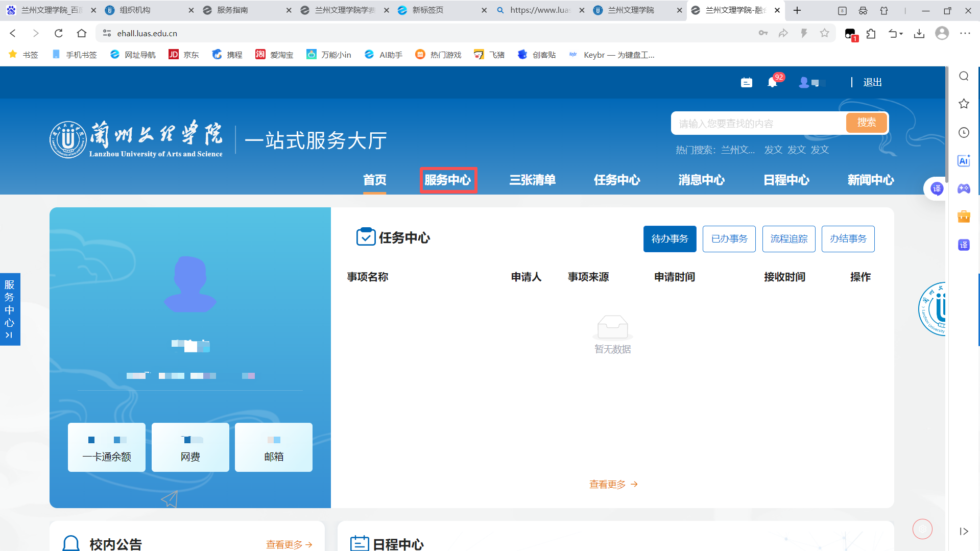Expand the 服务中心 left side panel
Viewport: 980px width, 551px height.
point(10,309)
